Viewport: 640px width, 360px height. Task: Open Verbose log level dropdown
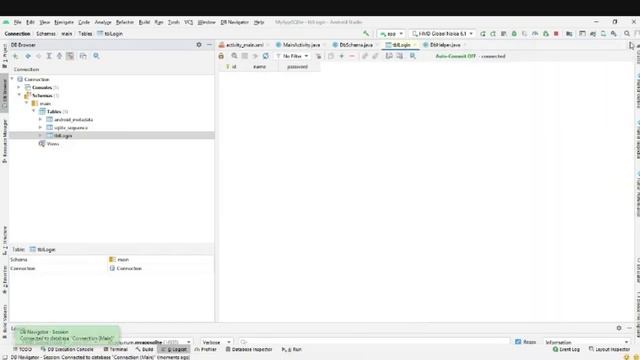[x=216, y=342]
